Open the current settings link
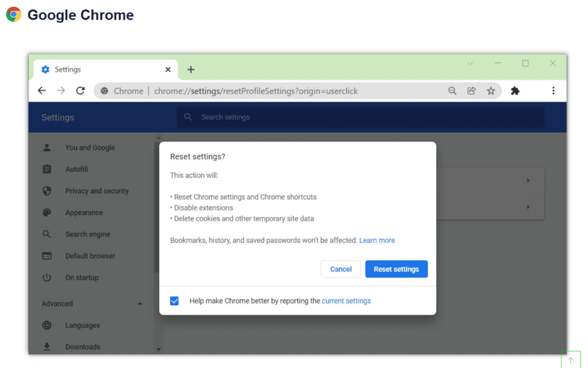 click(x=346, y=301)
